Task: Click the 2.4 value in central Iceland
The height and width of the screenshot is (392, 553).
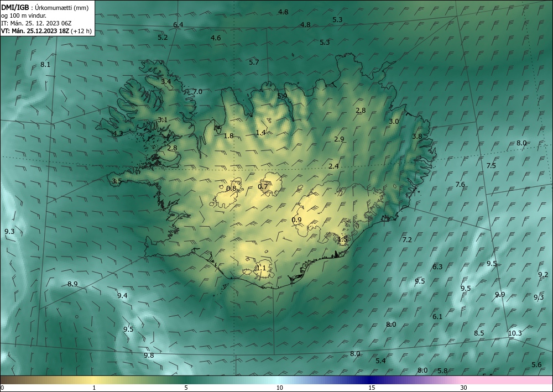Action: click(333, 166)
